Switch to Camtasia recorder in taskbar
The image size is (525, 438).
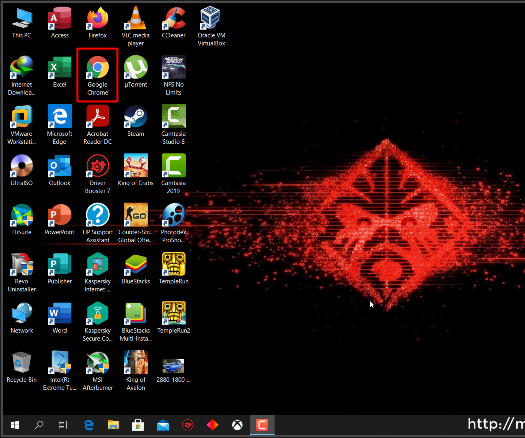pyautogui.click(x=262, y=425)
